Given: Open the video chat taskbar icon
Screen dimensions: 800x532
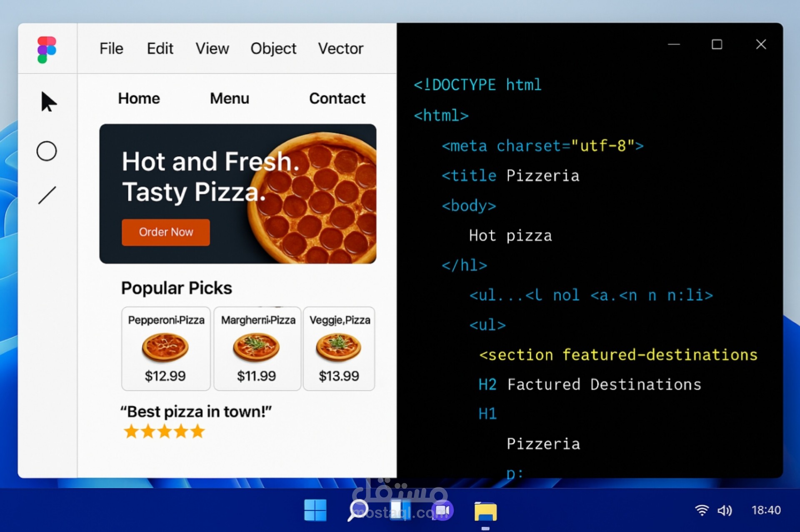Looking at the screenshot, I should point(442,510).
